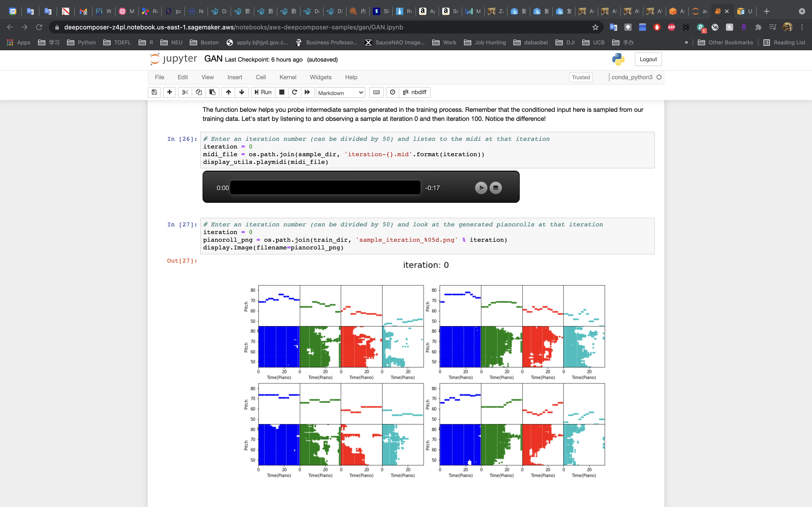Image resolution: width=812 pixels, height=507 pixels.
Task: Restart kernel and run all cells
Action: [307, 92]
